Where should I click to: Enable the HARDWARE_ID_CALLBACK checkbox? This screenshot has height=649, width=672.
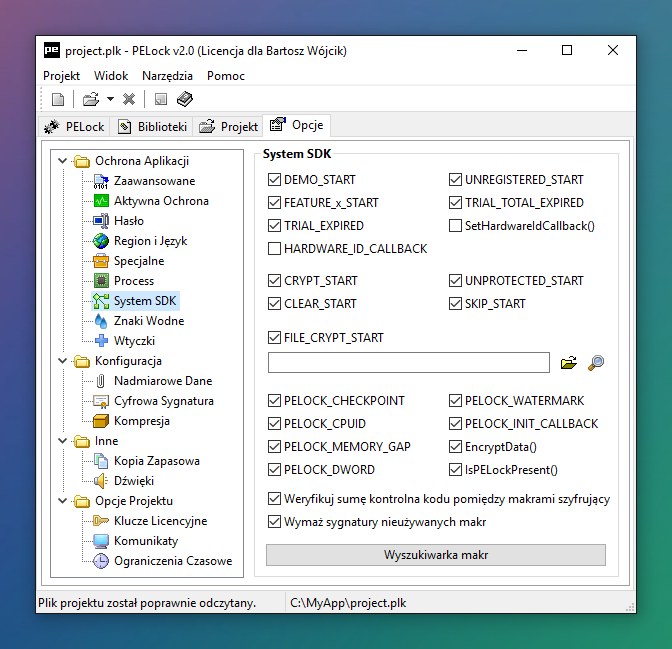pyautogui.click(x=275, y=249)
